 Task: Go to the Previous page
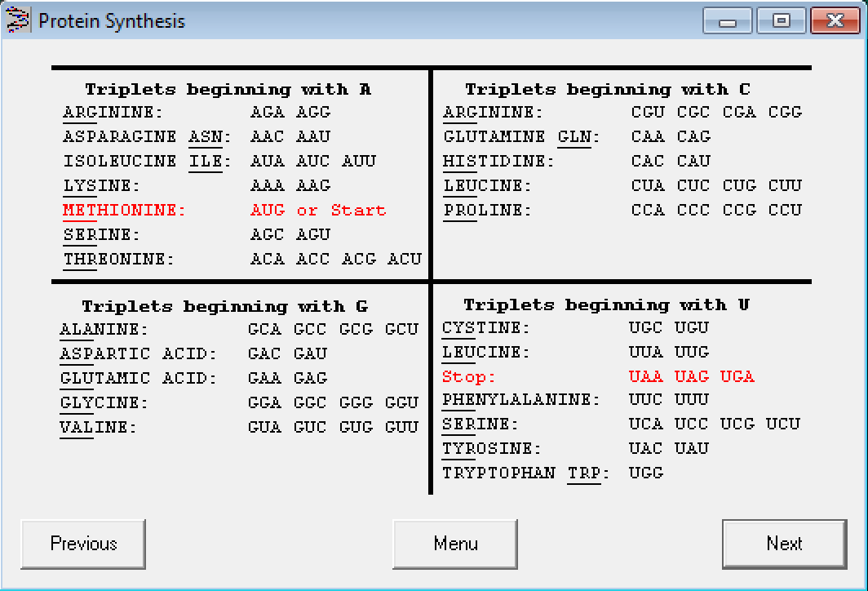point(83,544)
